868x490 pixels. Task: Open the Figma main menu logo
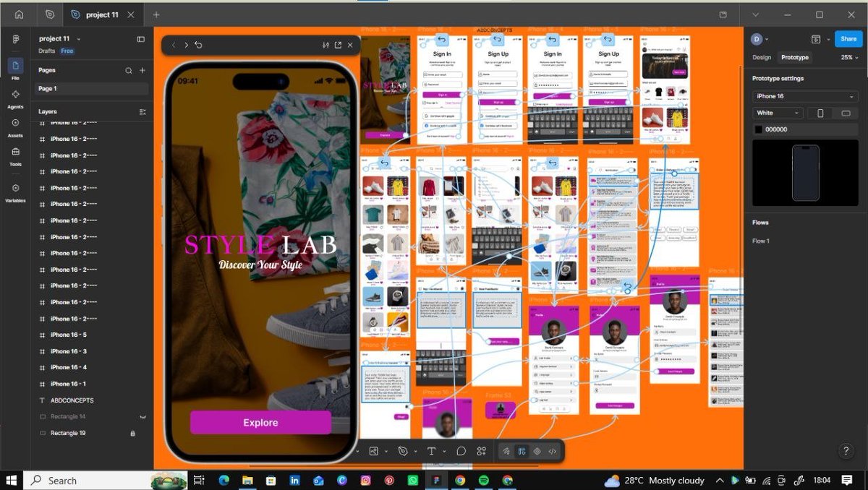click(15, 39)
